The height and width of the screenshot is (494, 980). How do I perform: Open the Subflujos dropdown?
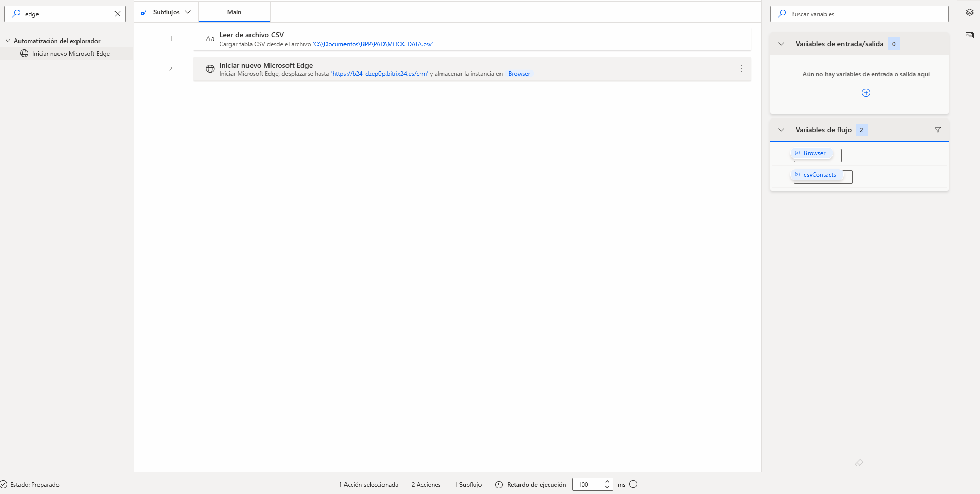pyautogui.click(x=166, y=12)
